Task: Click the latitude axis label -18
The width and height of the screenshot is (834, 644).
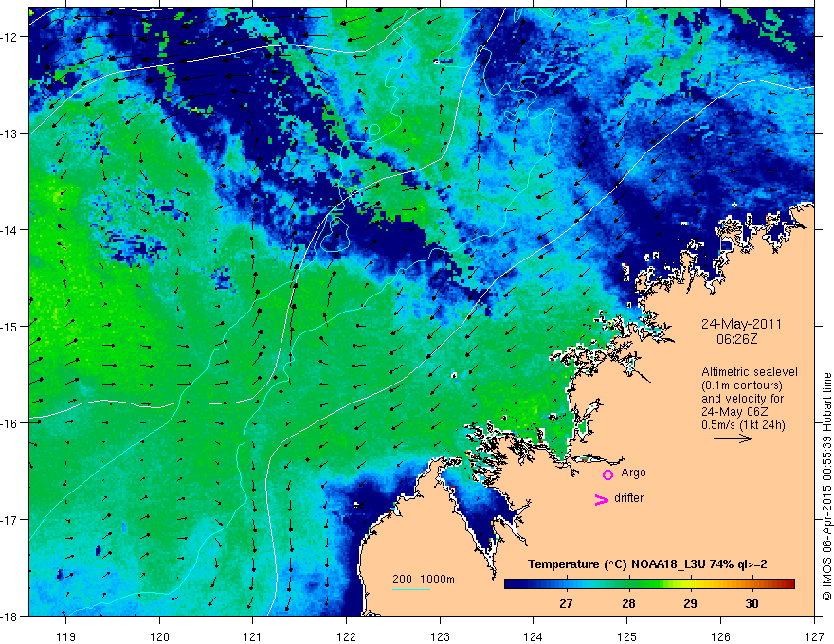Action: [x=9, y=617]
